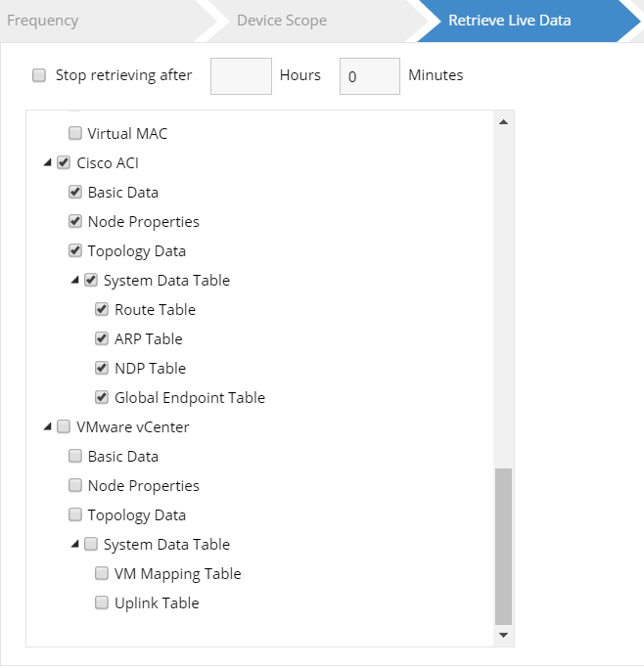Switch to the Device Scope step
The image size is (644, 668).
click(x=282, y=21)
